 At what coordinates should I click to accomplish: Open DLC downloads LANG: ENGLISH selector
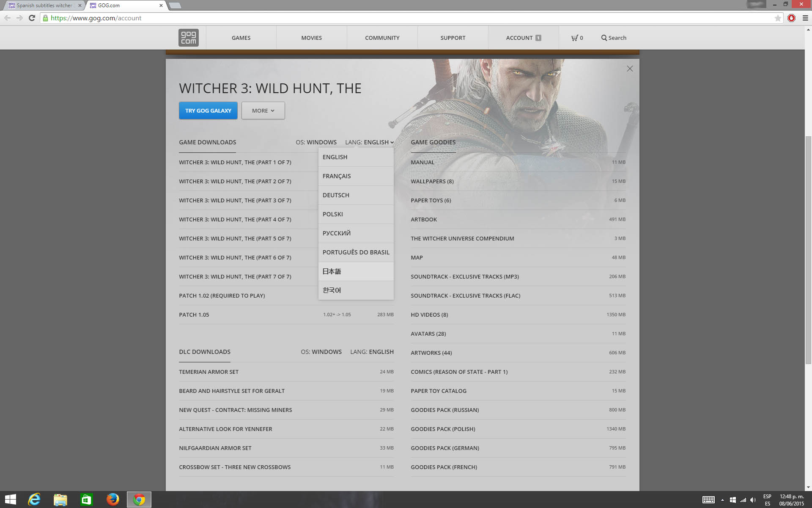tap(372, 352)
